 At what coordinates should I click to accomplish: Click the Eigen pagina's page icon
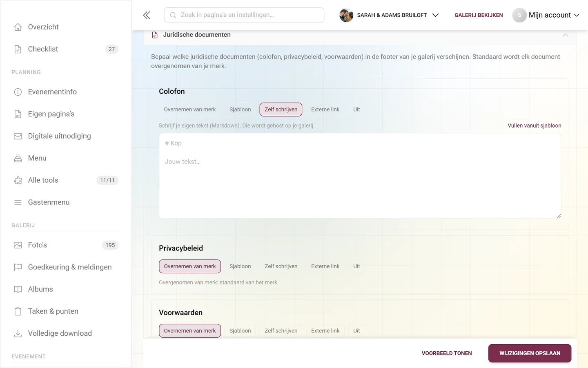(x=18, y=114)
